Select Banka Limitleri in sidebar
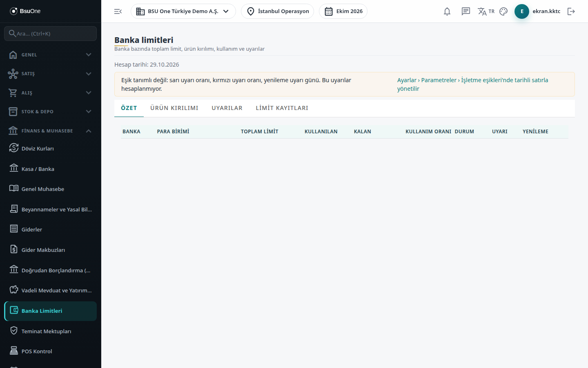The image size is (588, 368). click(x=51, y=311)
